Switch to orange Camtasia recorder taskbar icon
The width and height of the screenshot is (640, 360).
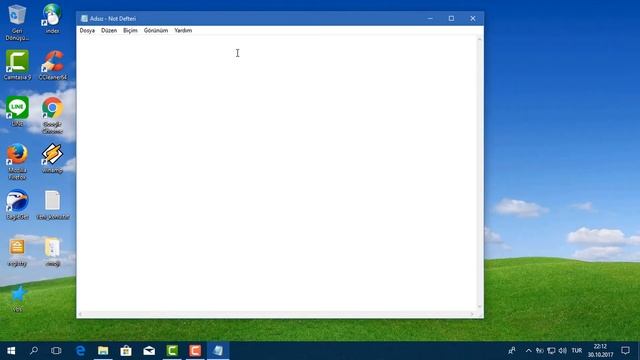pos(195,351)
